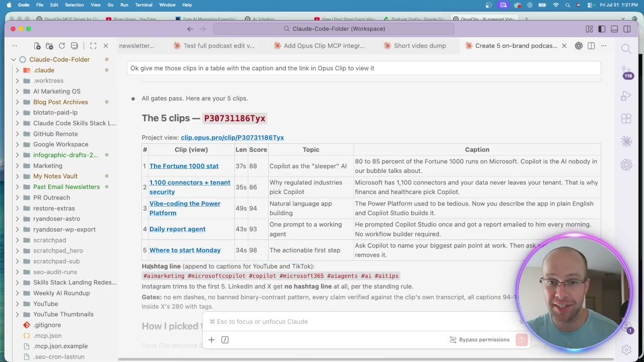Click the explorer maximize panel icon
The height and width of the screenshot is (362, 644).
pyautogui.click(x=93, y=46)
